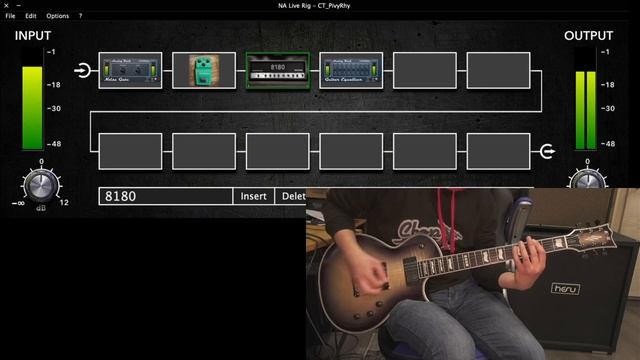This screenshot has width=640, height=360.
Task: Click the -∞ mark by the input knob
Action: (x=18, y=203)
